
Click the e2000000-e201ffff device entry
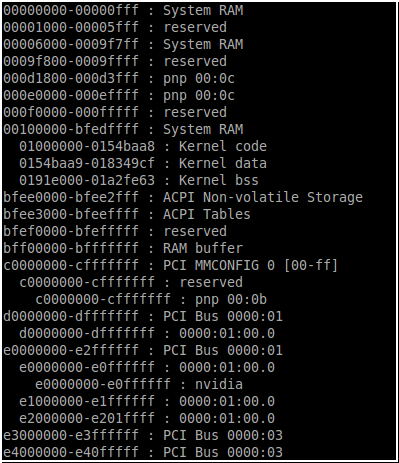(147, 419)
